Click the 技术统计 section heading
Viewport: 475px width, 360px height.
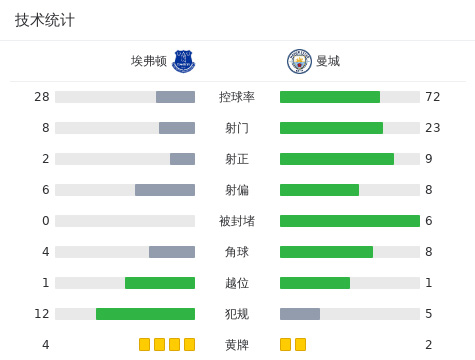pyautogui.click(x=45, y=20)
